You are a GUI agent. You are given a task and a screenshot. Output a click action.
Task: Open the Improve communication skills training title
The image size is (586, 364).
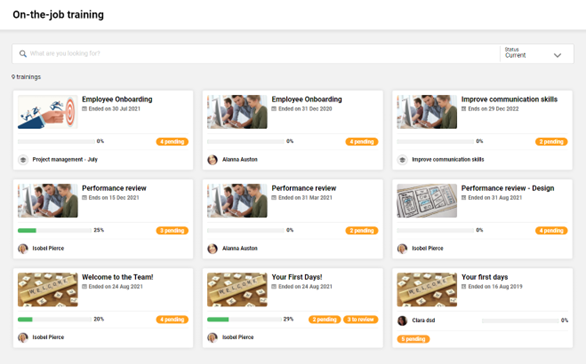point(509,99)
